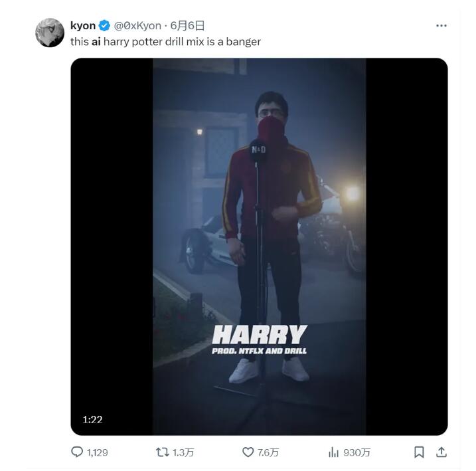
Task: Click the repost arrows icon
Action: pyautogui.click(x=163, y=452)
